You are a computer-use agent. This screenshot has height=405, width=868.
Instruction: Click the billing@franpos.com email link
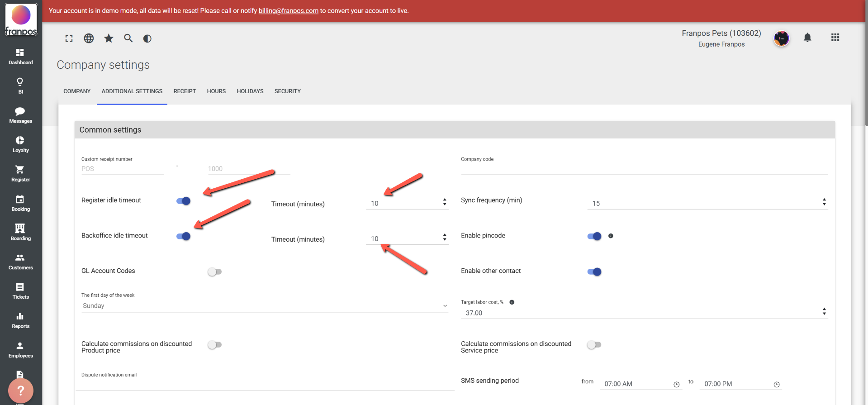[x=288, y=11]
